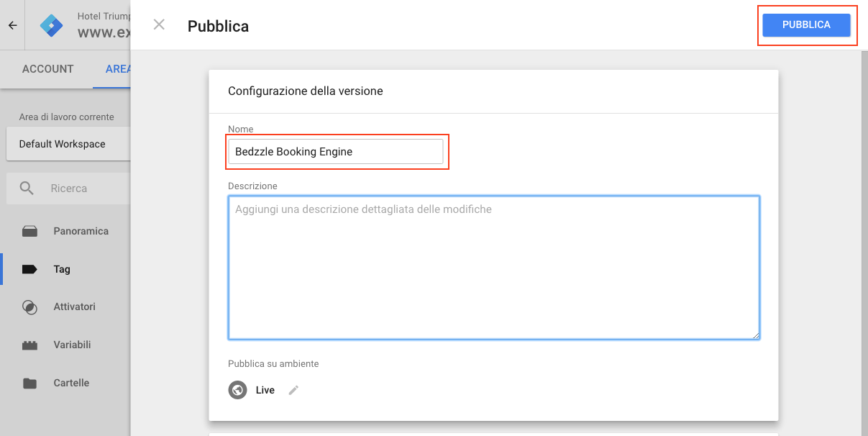Click the back arrow icon
Image resolution: width=868 pixels, height=436 pixels.
pos(12,25)
